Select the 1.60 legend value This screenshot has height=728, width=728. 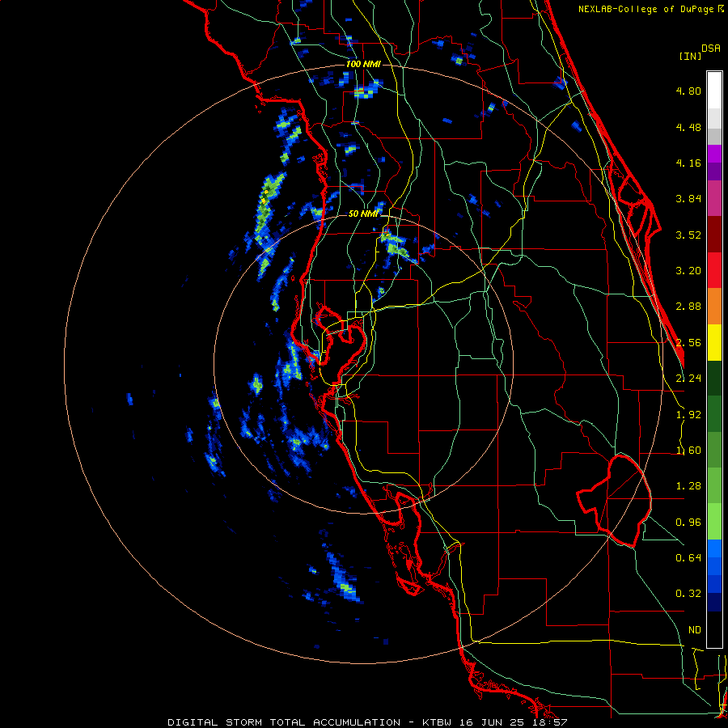point(688,451)
